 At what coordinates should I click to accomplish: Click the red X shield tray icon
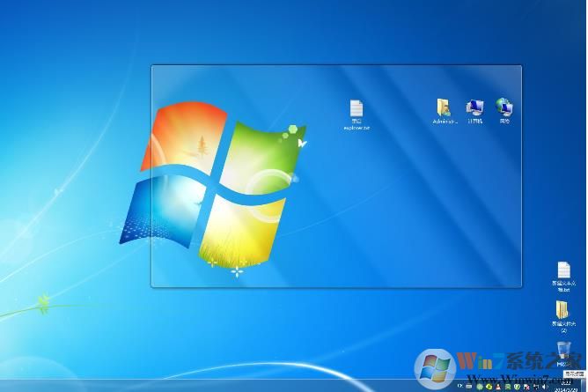526,387
